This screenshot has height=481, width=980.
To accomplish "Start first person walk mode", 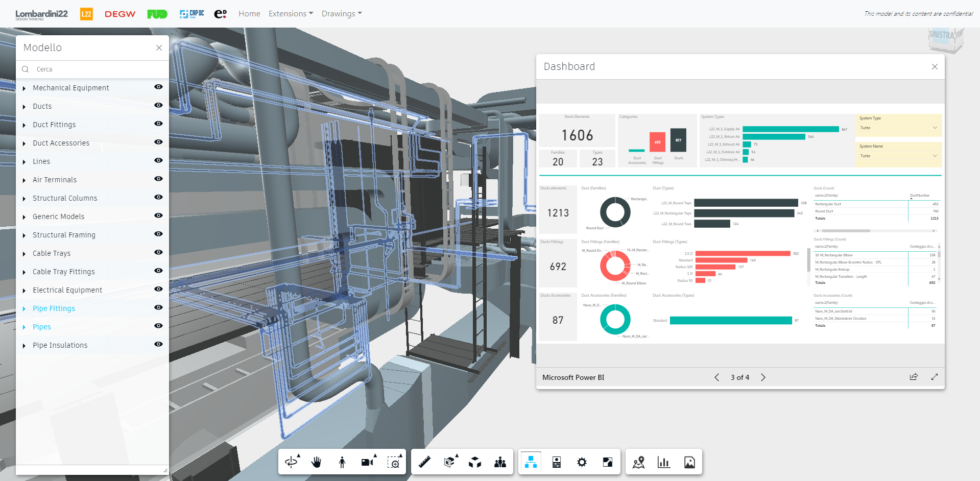I will point(342,462).
